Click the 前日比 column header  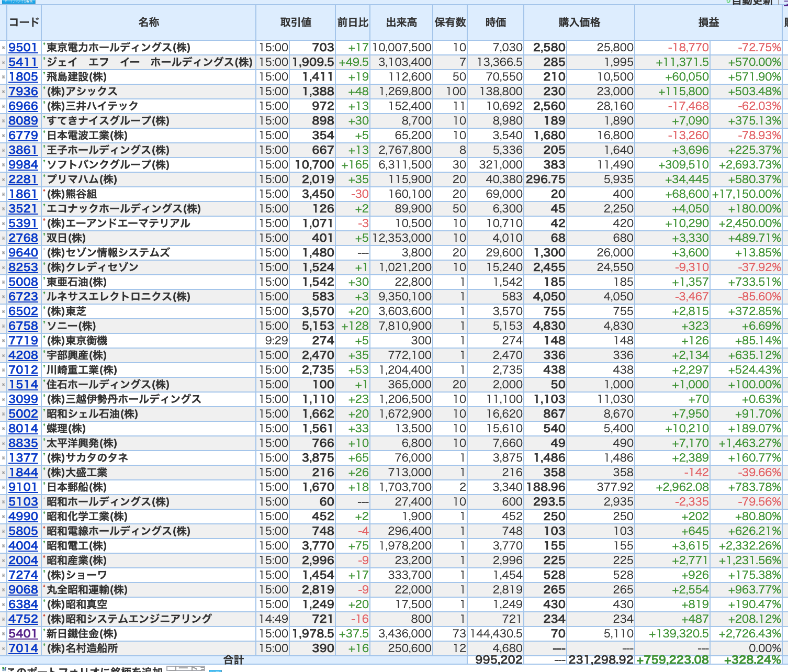point(353,23)
